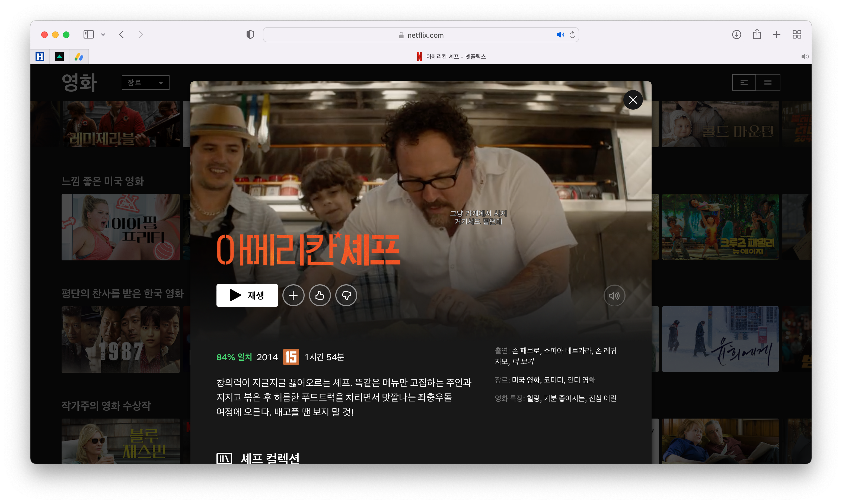Open the 아이 필 프리티 thumbnail
Screen dimensions: 842x504
[x=120, y=227]
